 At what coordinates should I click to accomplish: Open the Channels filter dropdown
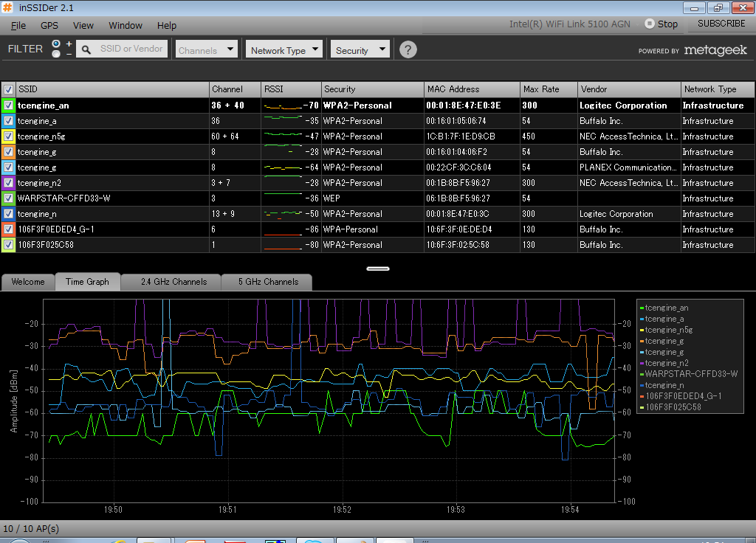click(207, 49)
